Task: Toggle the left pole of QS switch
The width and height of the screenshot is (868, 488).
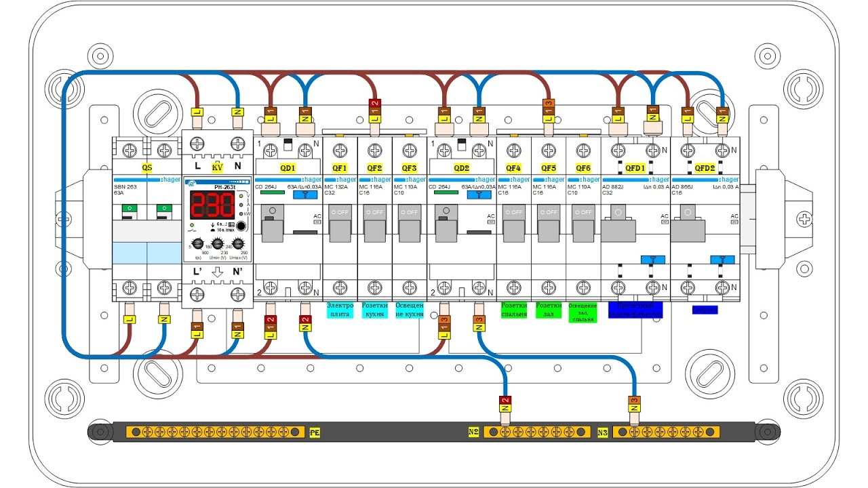Action: 129,211
